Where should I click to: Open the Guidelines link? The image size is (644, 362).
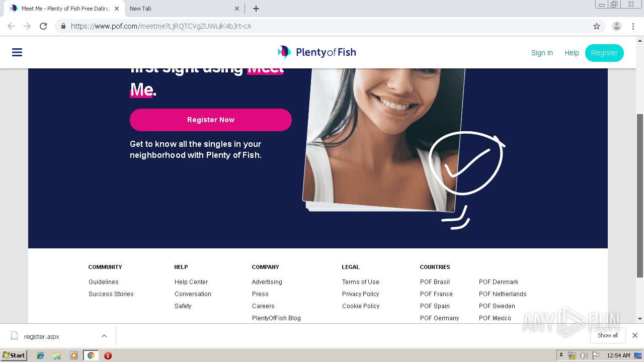(x=104, y=282)
